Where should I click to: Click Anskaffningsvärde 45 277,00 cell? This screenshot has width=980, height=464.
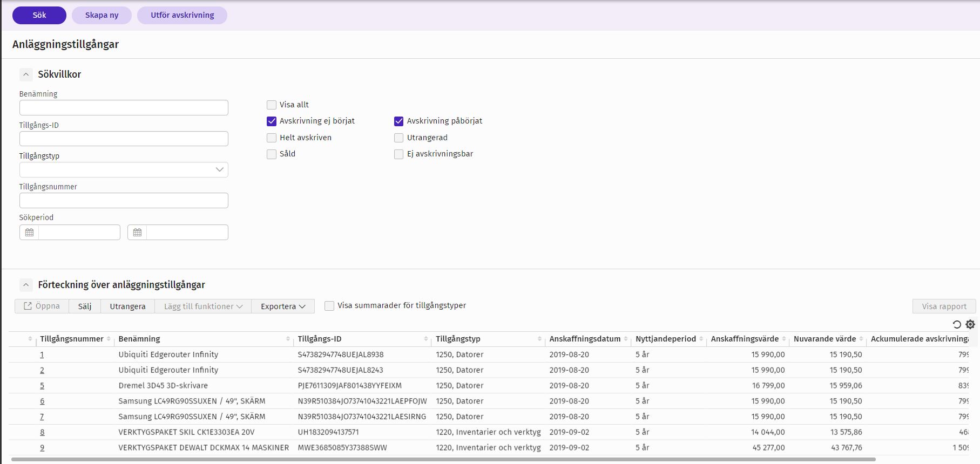(768, 448)
